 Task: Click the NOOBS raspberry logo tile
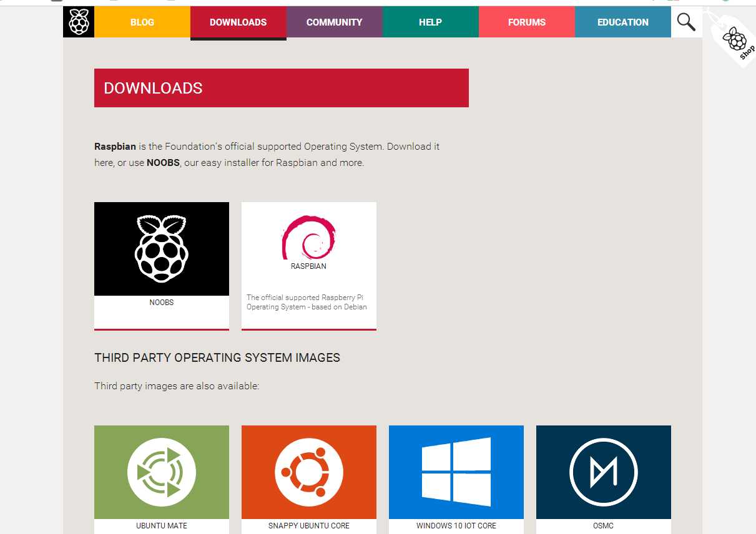click(x=162, y=248)
